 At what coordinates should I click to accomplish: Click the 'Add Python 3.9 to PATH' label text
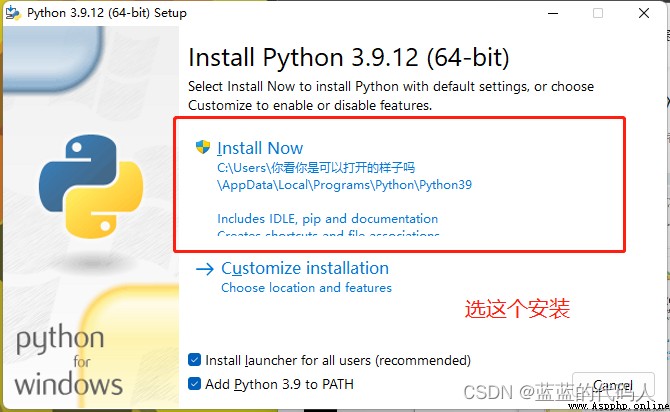279,384
